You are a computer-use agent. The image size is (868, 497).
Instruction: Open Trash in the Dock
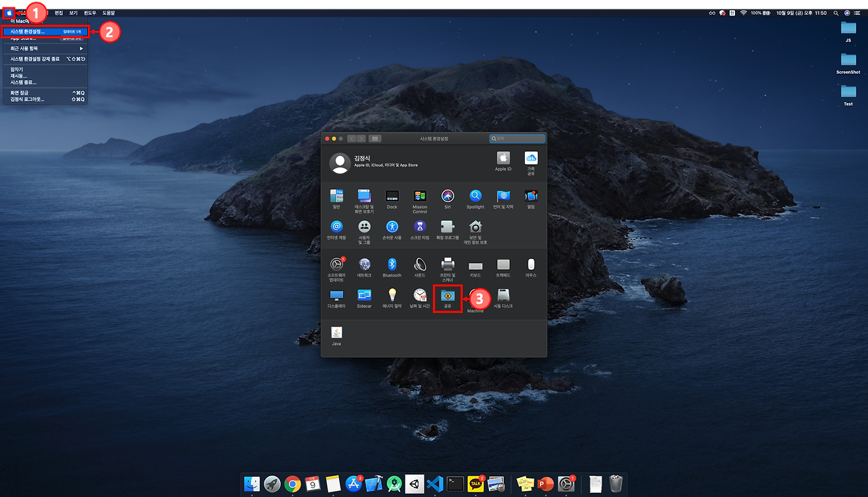point(616,483)
